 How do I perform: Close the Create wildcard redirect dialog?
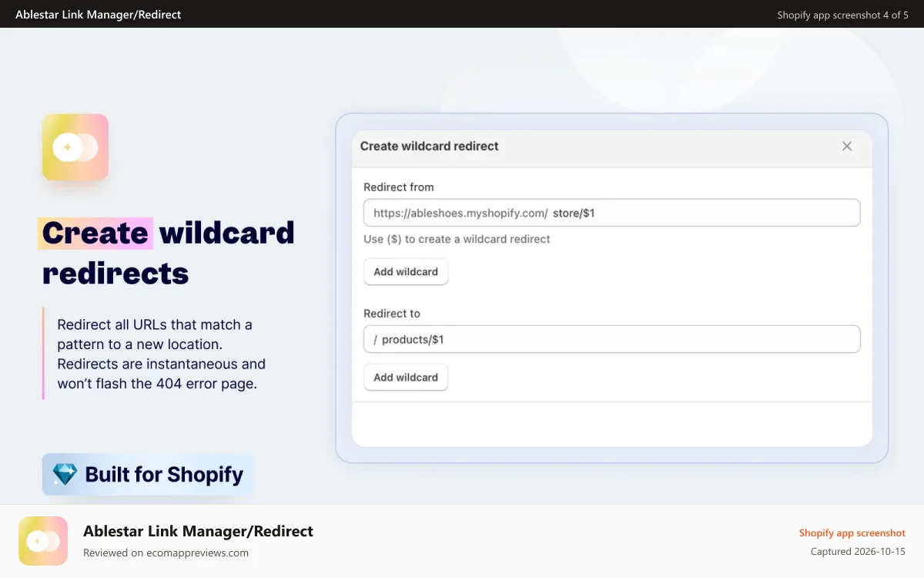pyautogui.click(x=847, y=146)
